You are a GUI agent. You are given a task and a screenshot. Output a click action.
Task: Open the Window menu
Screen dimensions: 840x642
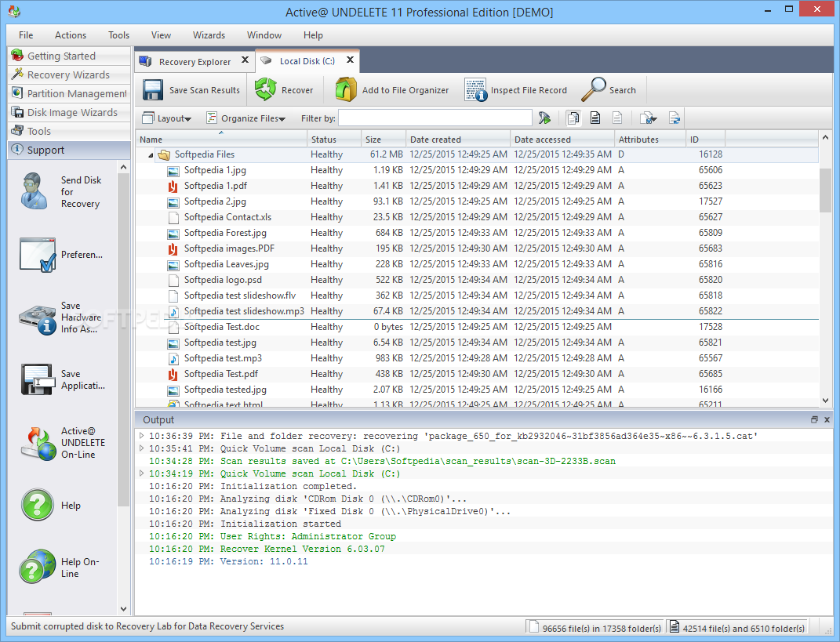click(x=264, y=34)
